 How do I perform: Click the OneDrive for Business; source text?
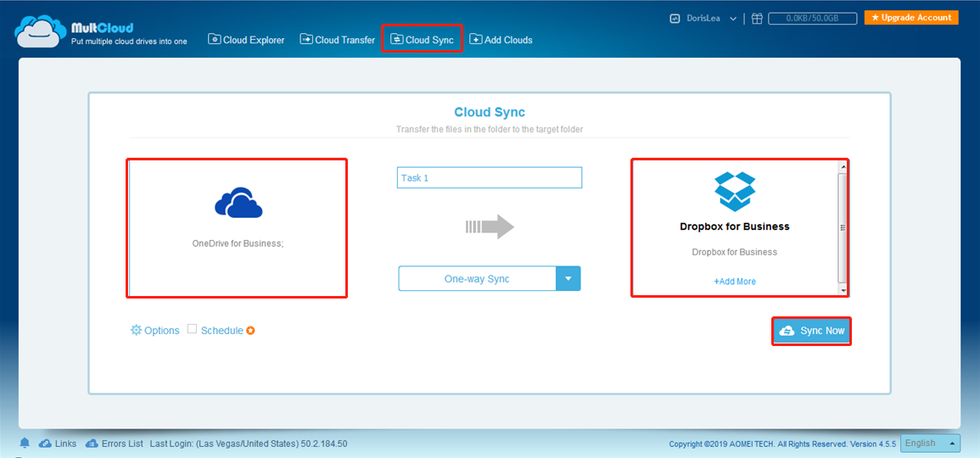pyautogui.click(x=238, y=243)
